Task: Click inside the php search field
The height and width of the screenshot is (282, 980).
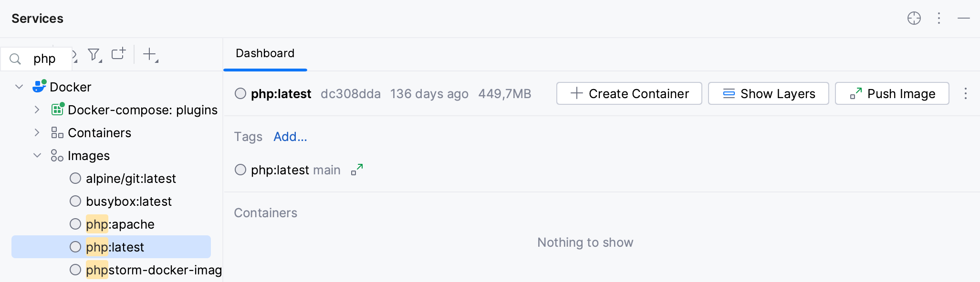Action: 45,58
